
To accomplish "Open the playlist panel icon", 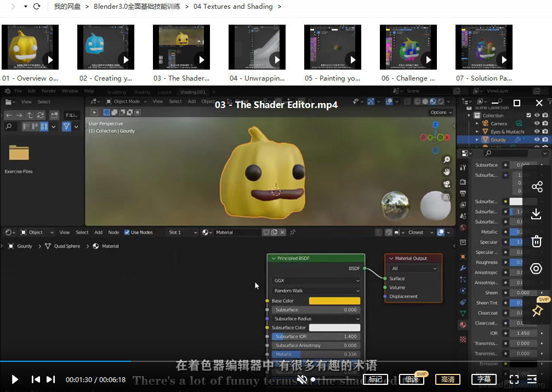I will click(532, 379).
